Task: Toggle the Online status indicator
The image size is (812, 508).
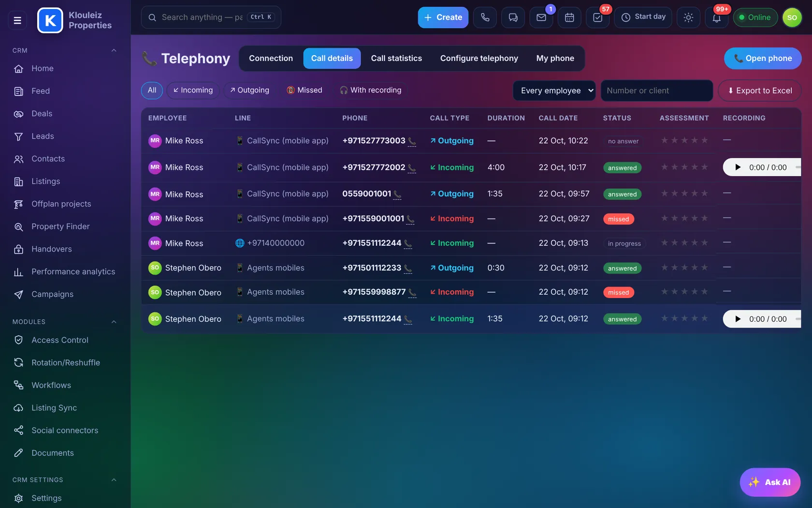Action: coord(755,17)
